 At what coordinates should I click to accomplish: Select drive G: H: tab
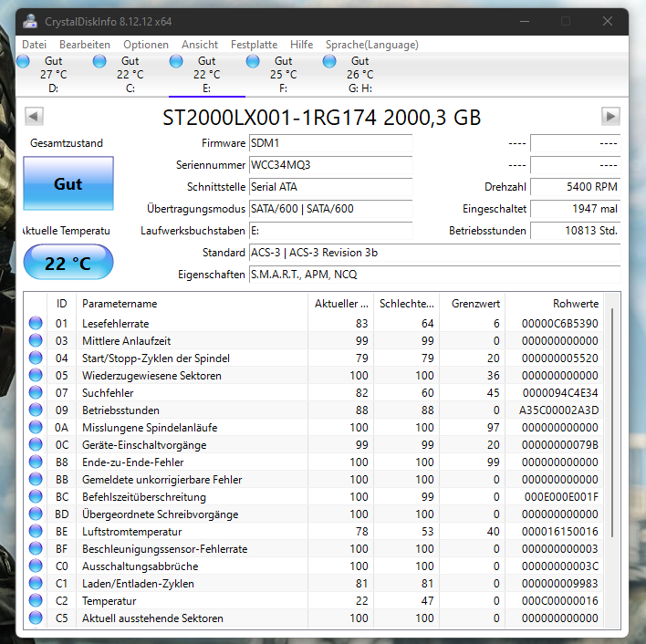360,75
